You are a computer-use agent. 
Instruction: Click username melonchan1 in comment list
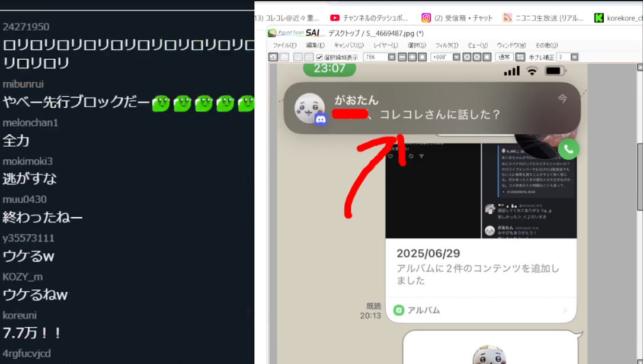click(30, 123)
